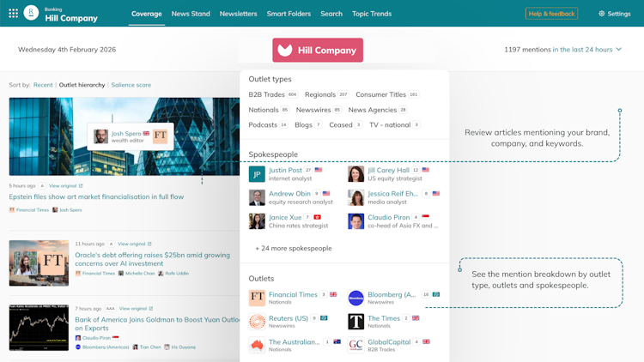The height and width of the screenshot is (362, 644).
Task: Open the apps grid menu icon
Action: [x=13, y=14]
